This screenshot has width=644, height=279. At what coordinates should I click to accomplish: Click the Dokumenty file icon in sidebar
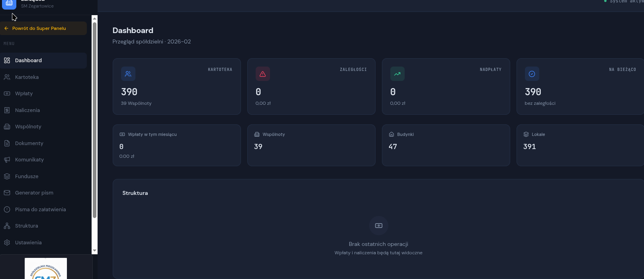pos(7,143)
